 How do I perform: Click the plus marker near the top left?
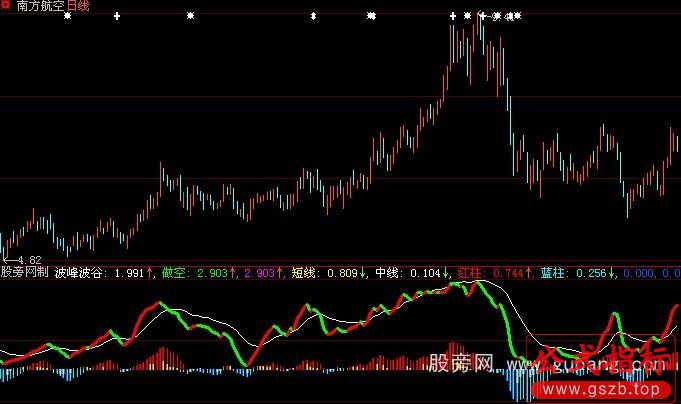pos(117,17)
